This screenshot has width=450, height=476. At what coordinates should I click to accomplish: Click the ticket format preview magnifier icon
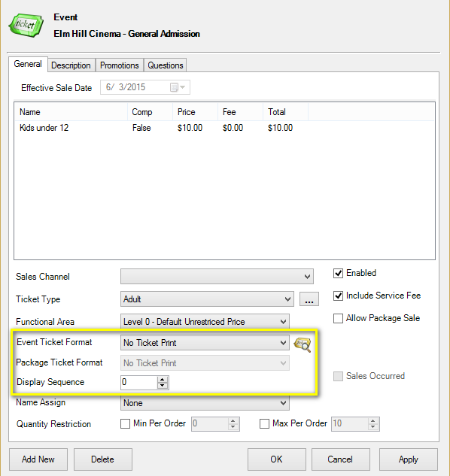(x=302, y=345)
